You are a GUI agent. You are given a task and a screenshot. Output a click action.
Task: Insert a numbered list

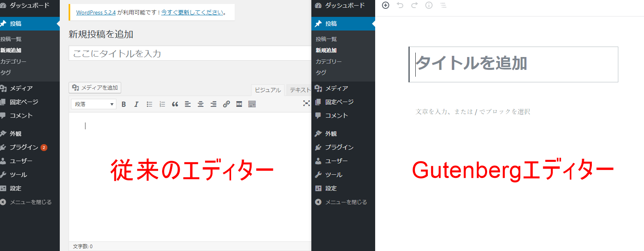(x=162, y=104)
